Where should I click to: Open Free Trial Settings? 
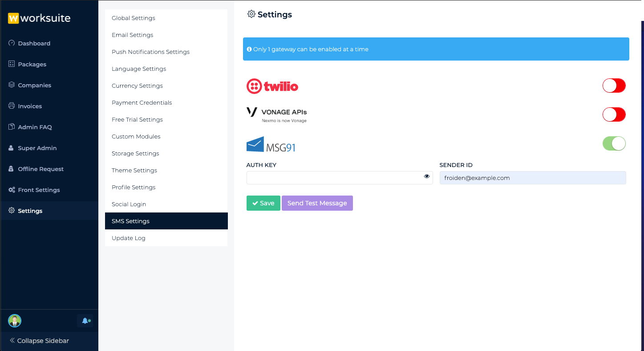(166, 120)
